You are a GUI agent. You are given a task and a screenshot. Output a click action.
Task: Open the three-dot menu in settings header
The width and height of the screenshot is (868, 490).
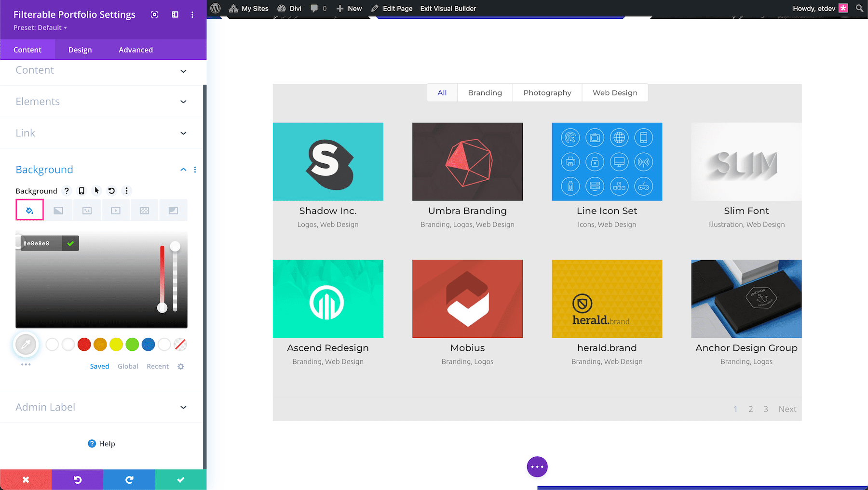[x=192, y=14]
